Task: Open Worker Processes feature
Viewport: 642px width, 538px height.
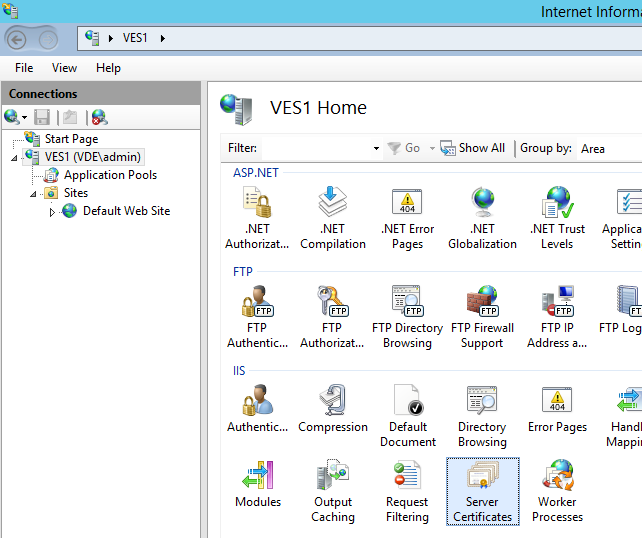Action: point(557,491)
